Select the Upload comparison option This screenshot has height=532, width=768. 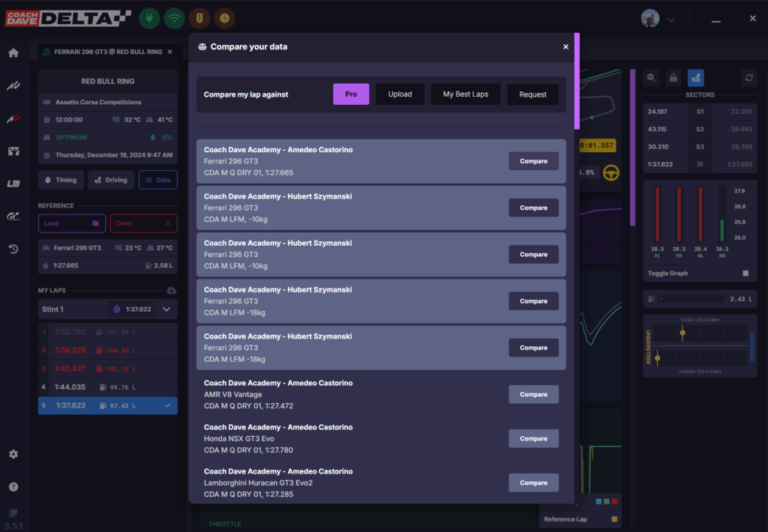(x=400, y=94)
